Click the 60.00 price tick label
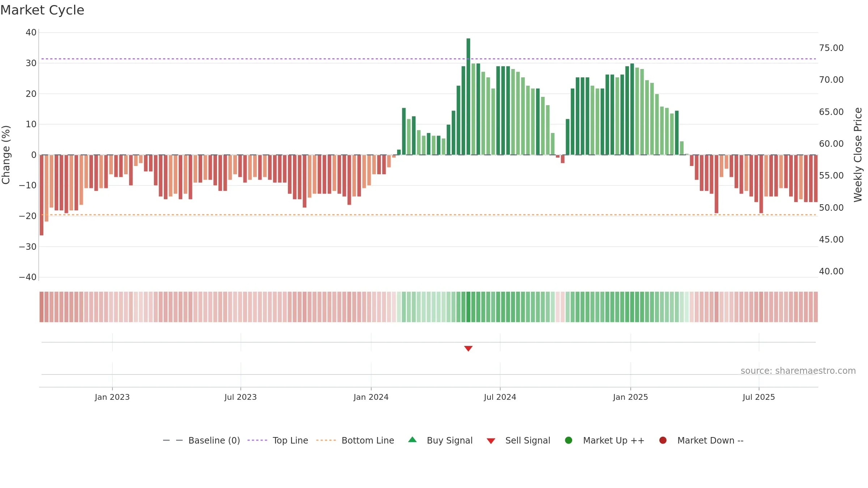868x488 pixels. (831, 144)
